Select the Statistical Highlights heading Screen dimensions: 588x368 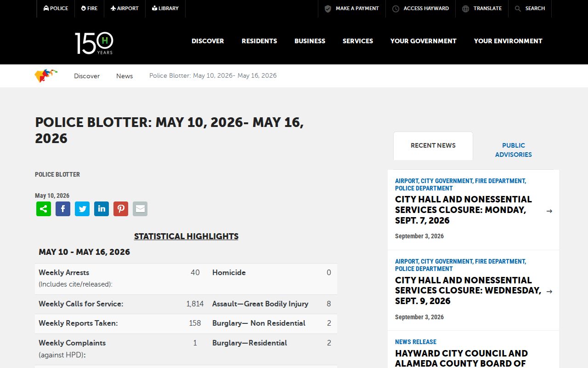click(x=186, y=236)
